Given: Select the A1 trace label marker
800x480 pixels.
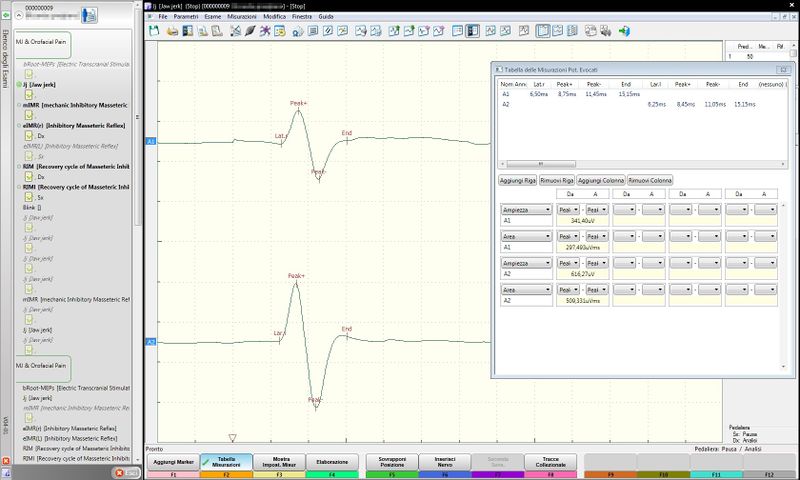Looking at the screenshot, I should (x=151, y=142).
